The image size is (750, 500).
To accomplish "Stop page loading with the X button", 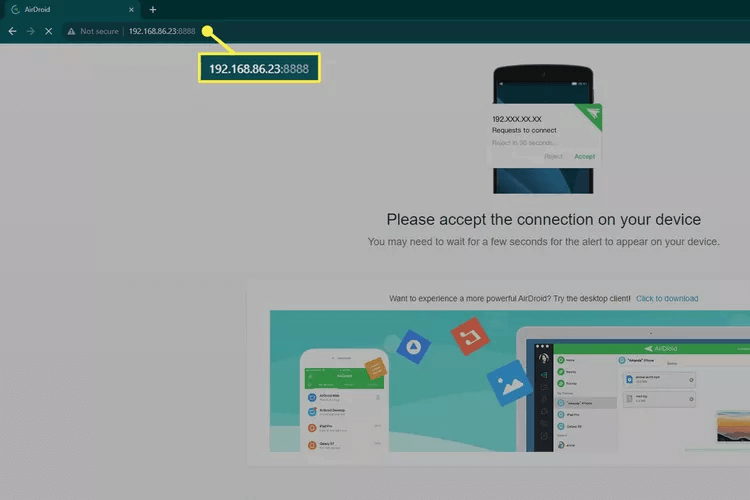I will [x=49, y=31].
